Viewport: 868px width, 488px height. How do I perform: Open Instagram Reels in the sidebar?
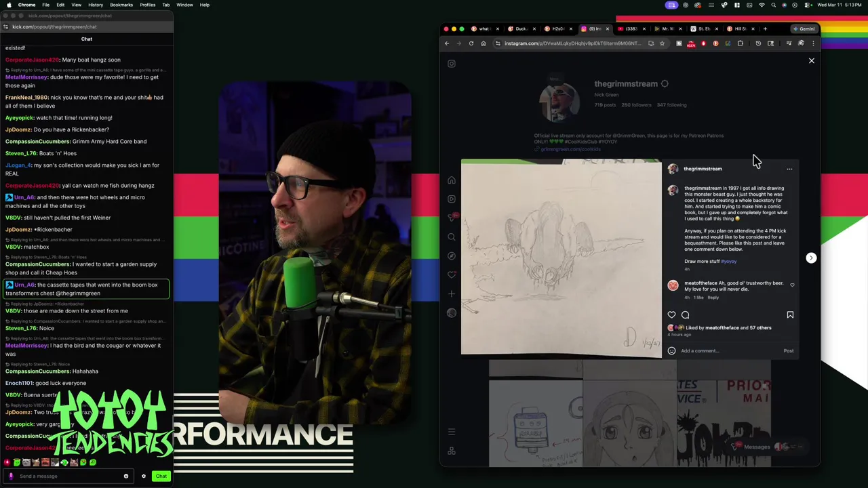(452, 199)
